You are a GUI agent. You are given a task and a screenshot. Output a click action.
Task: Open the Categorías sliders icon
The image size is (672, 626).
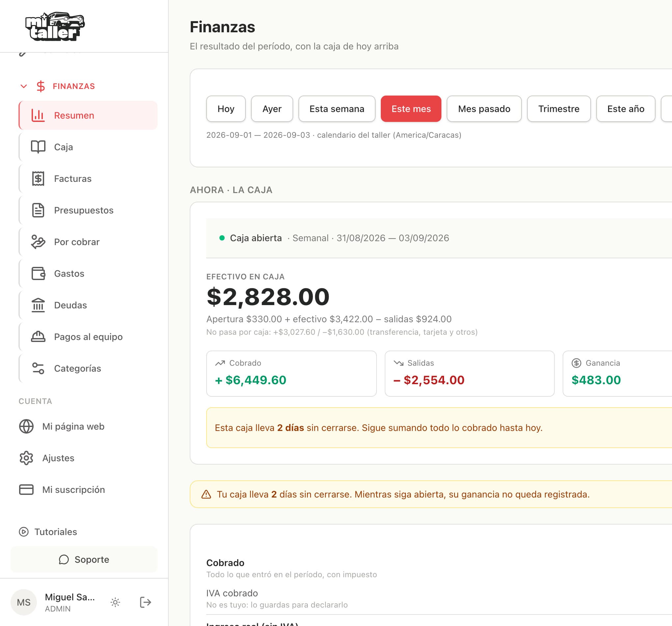[x=38, y=368]
